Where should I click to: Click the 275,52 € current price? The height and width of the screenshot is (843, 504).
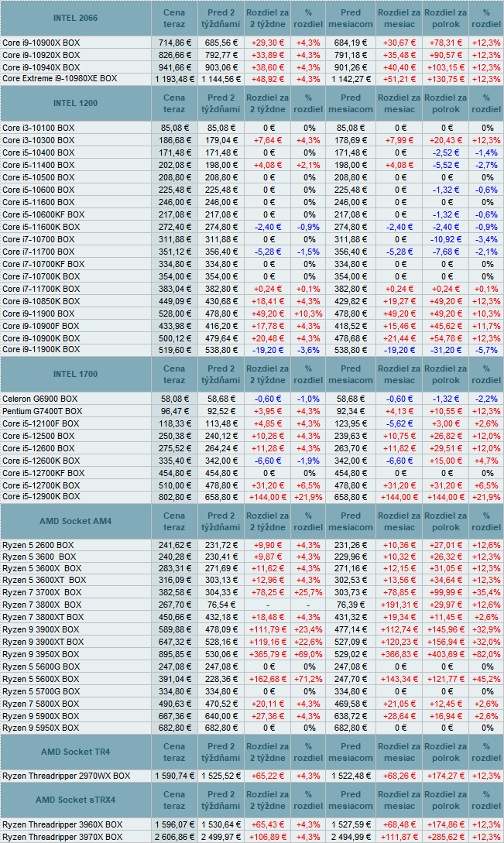(174, 448)
